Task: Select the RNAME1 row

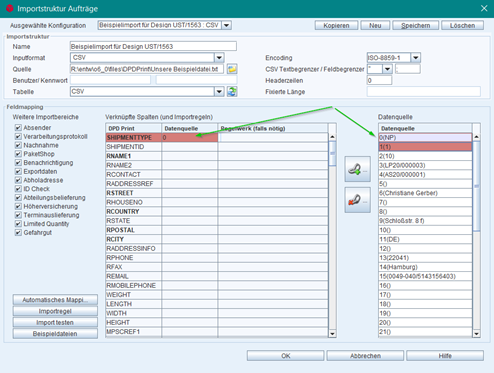Action: click(x=217, y=156)
